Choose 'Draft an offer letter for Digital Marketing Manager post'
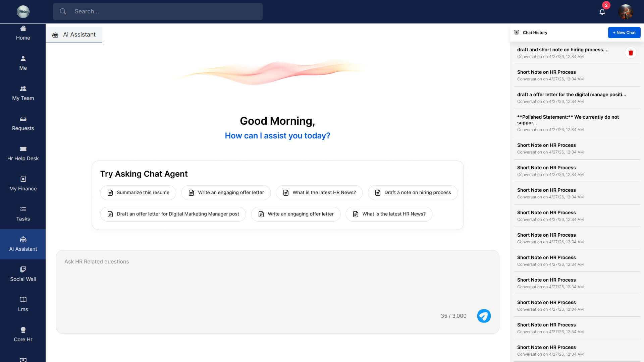Viewport: 644px width, 362px height. [173, 214]
